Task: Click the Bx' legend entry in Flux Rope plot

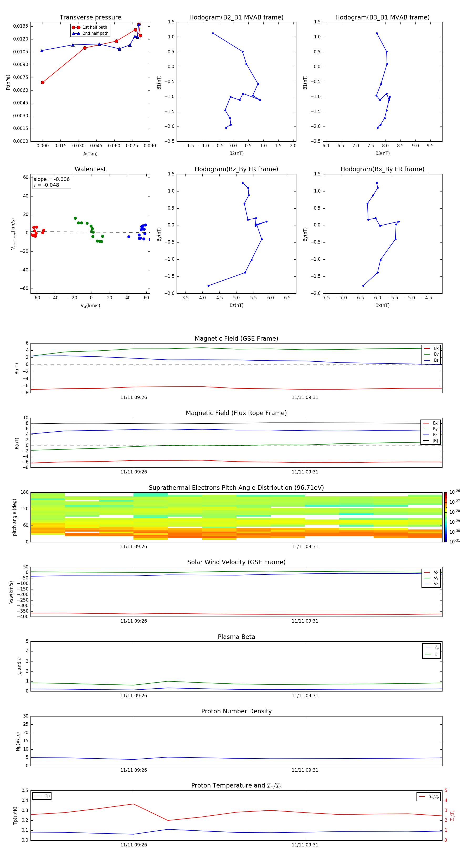Action: (x=431, y=423)
